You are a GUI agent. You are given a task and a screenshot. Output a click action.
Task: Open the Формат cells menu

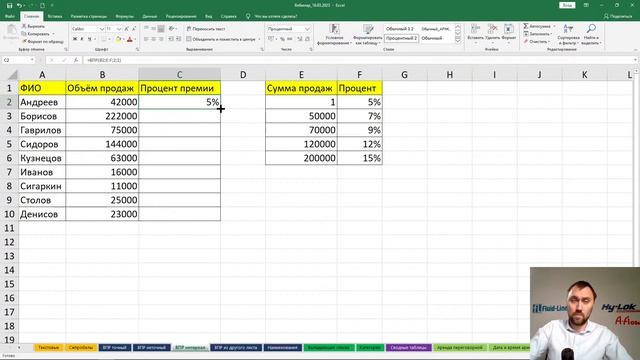[509, 33]
